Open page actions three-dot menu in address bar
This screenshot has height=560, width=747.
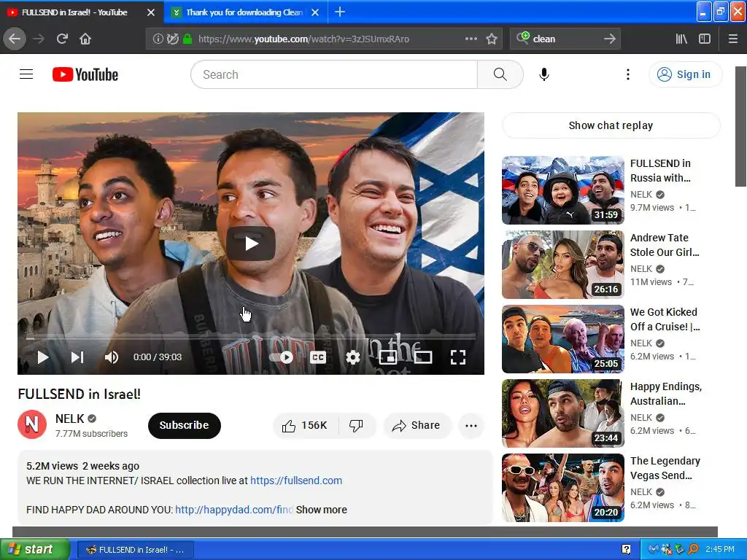(x=471, y=39)
